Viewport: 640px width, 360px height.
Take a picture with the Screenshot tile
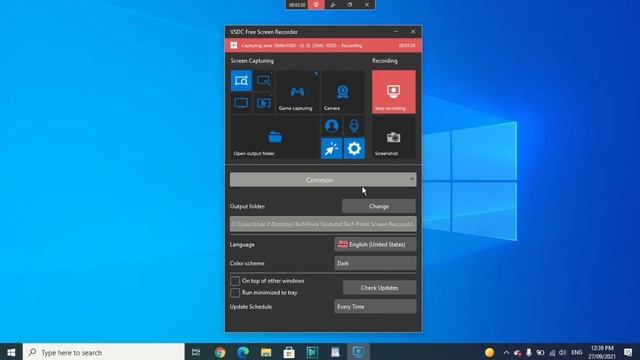(x=393, y=137)
